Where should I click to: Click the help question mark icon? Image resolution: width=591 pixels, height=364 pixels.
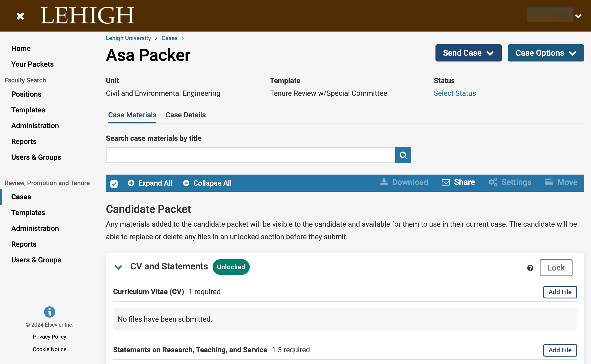click(530, 268)
